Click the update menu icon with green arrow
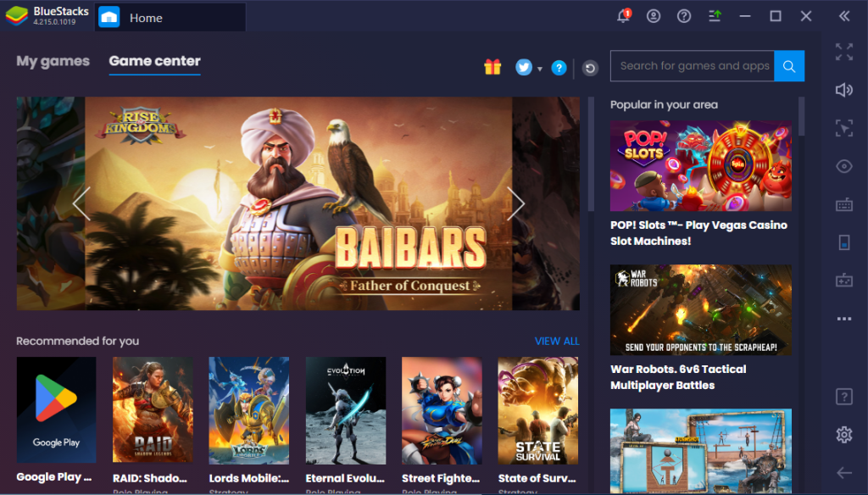 point(715,16)
